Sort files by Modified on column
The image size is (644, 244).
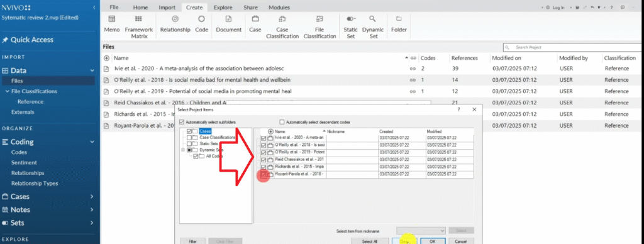[x=506, y=58]
